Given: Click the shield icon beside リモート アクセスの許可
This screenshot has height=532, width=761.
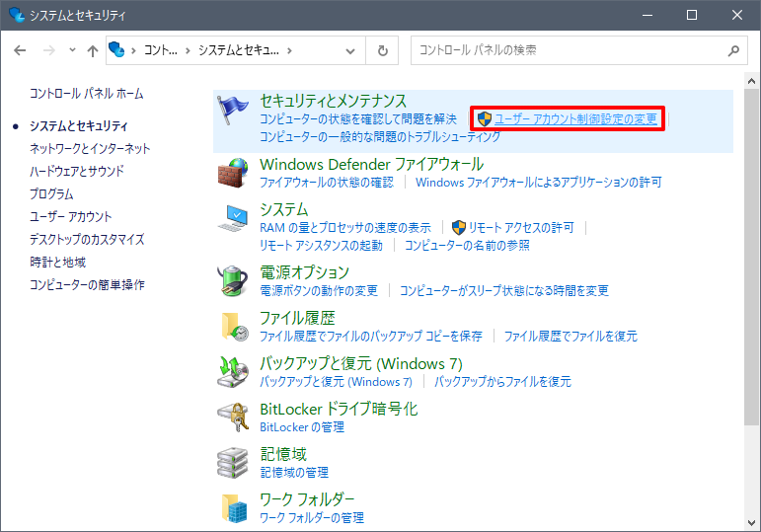Looking at the screenshot, I should click(459, 227).
